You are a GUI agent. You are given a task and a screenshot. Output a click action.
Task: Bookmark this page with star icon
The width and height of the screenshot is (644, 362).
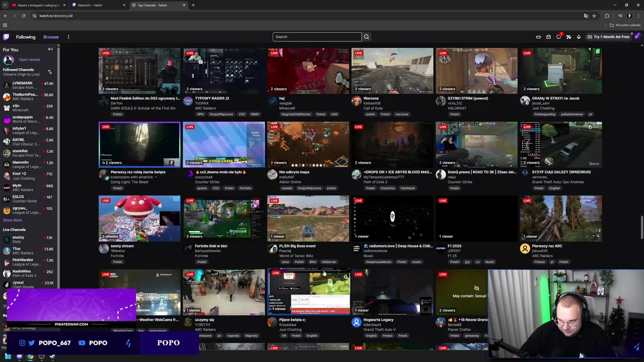(x=594, y=16)
